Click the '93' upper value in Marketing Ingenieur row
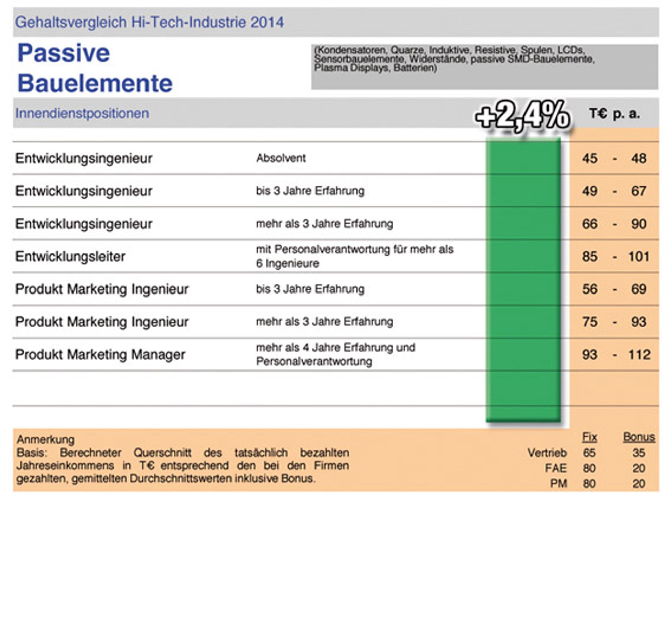Viewport: 672px width, 625px height. coord(639,322)
